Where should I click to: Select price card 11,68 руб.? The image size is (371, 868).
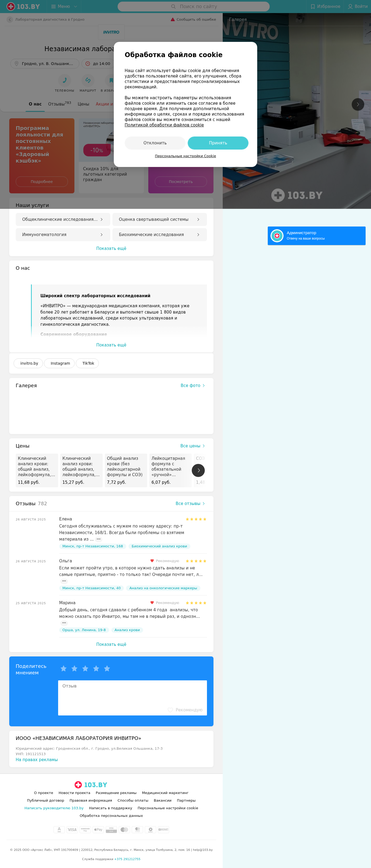pos(37,470)
